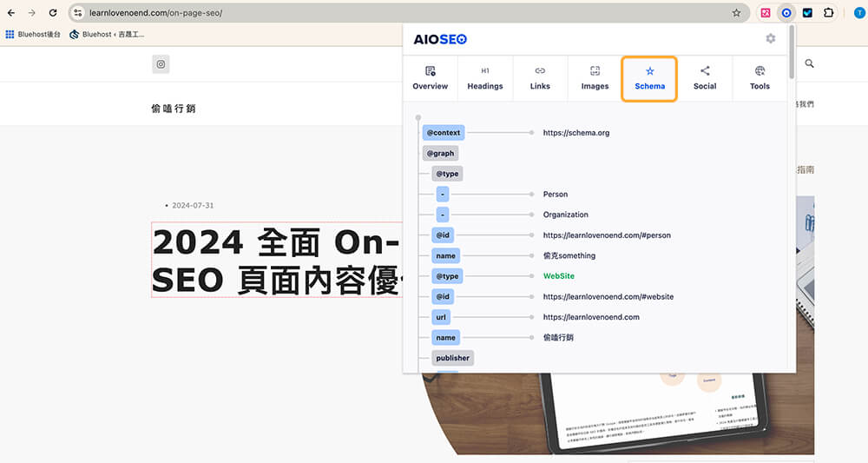Image resolution: width=868 pixels, height=463 pixels.
Task: Click the 偷嗑行銷 site title
Action: click(x=174, y=109)
